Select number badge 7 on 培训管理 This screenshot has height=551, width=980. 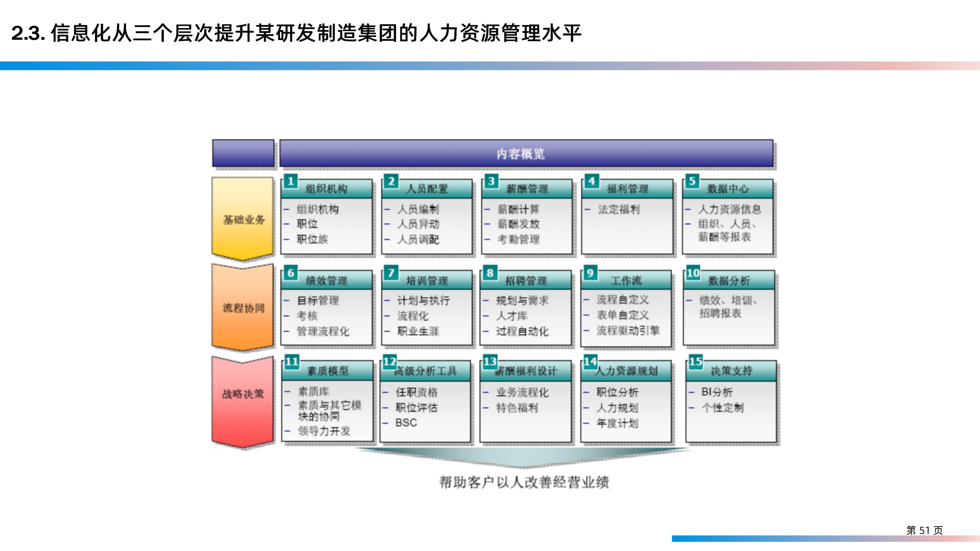click(391, 273)
